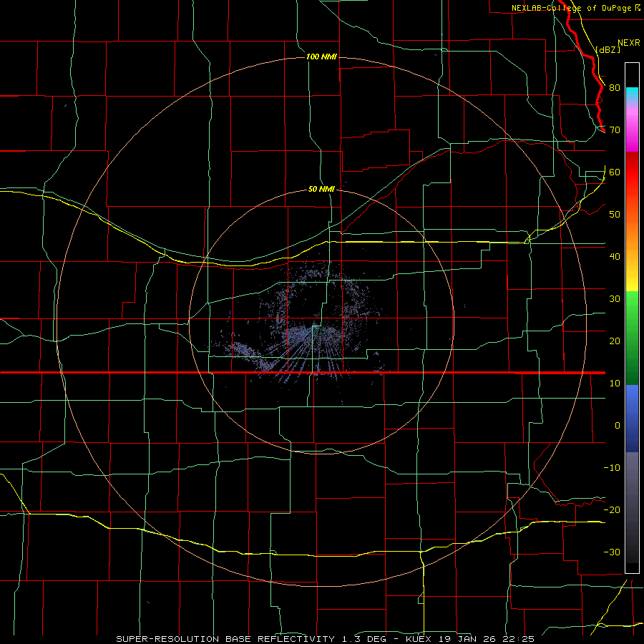Click the 100 NMI range ring label
The width and height of the screenshot is (644, 644).
(x=321, y=57)
